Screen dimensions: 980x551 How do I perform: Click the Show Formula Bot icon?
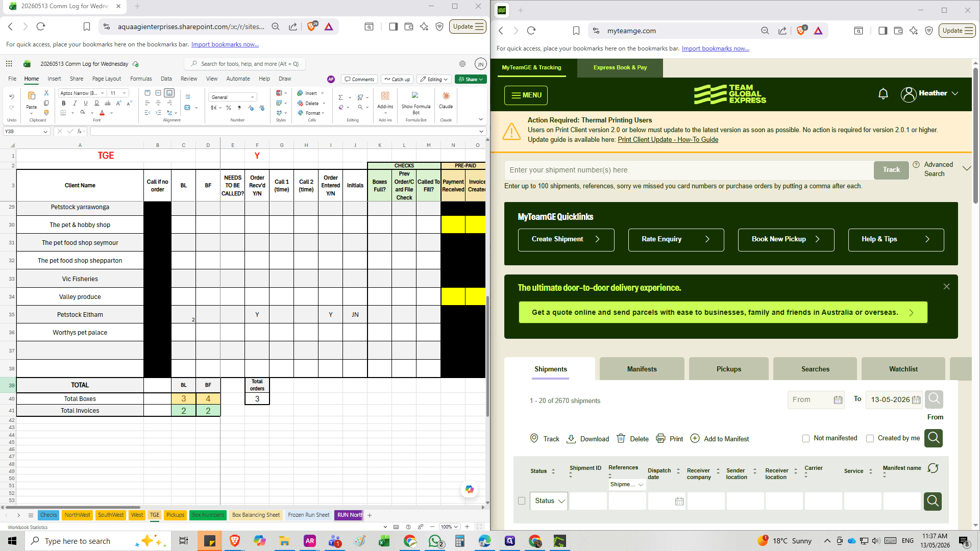pos(415,95)
